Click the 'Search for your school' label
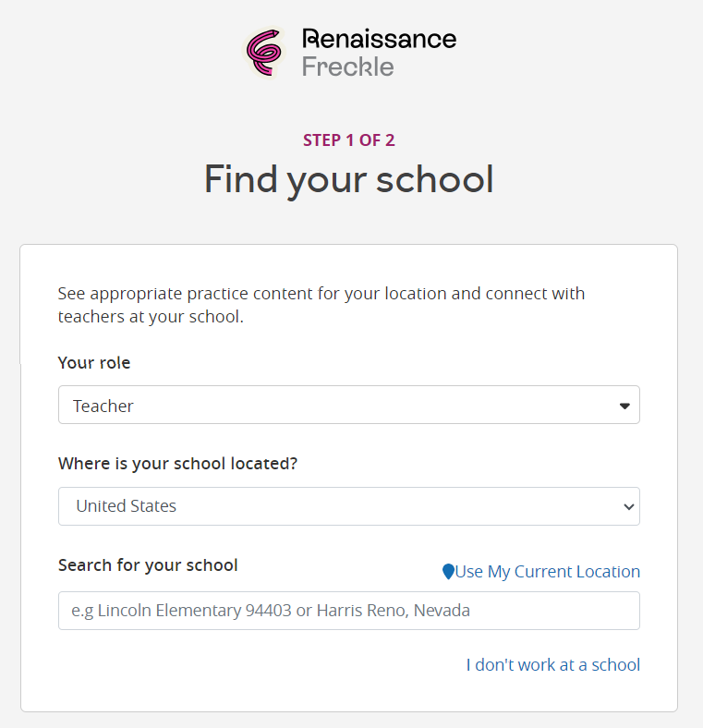 point(148,564)
